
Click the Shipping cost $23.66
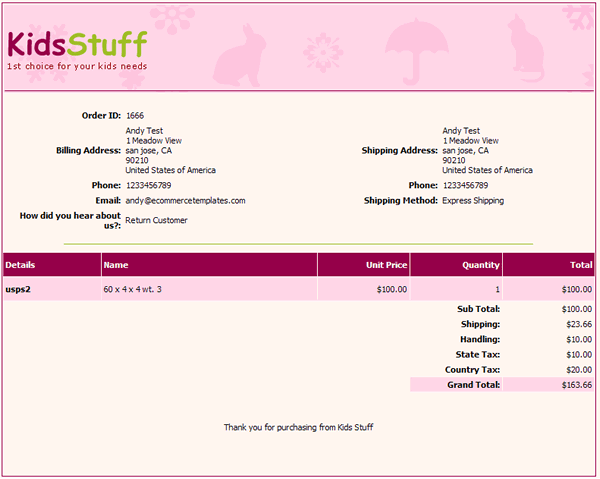pyautogui.click(x=577, y=324)
